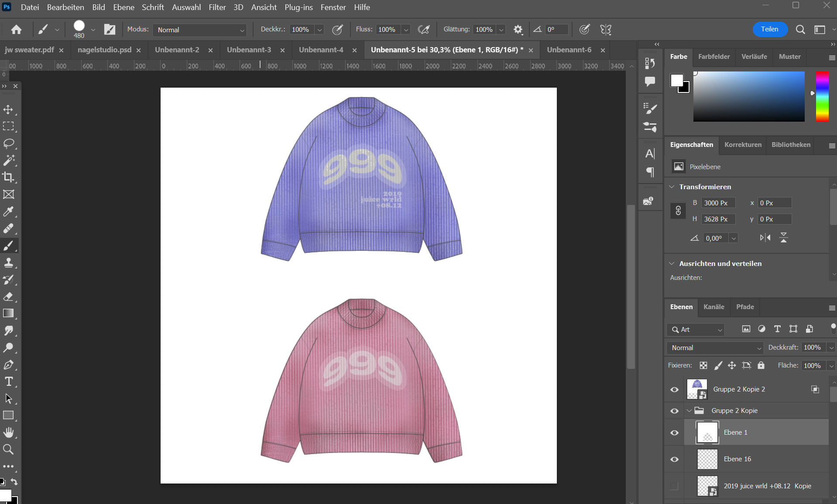Open the Filter menu

217,7
